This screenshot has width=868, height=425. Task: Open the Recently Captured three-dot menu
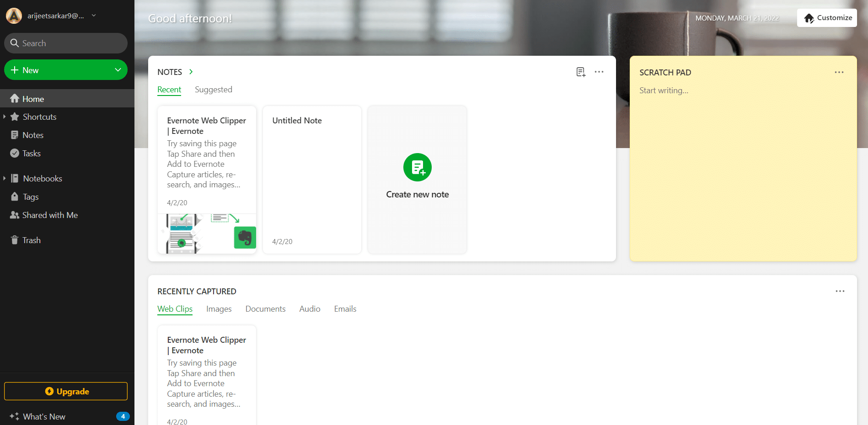pos(840,291)
